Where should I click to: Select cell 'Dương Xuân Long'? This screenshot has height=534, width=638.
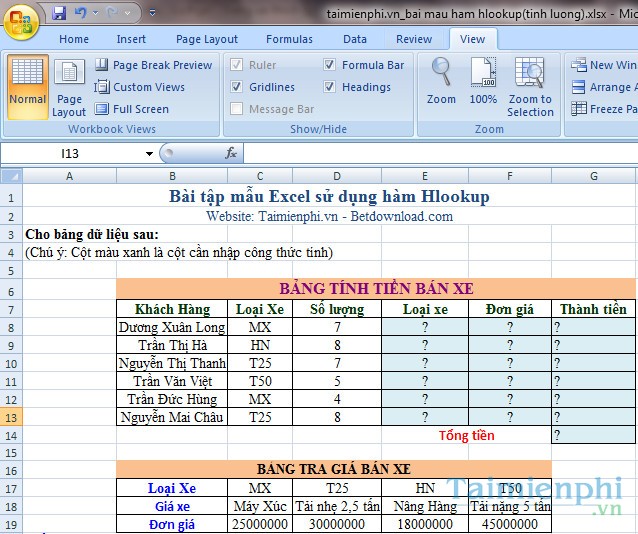(x=172, y=327)
